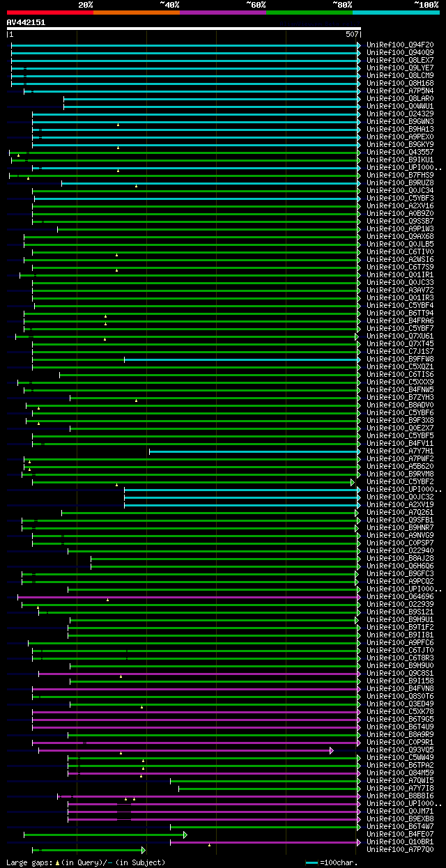Viewport: 446px width, 868px height.
Task: Click label UniRef100_Q6H6Q6
Action: [399, 566]
